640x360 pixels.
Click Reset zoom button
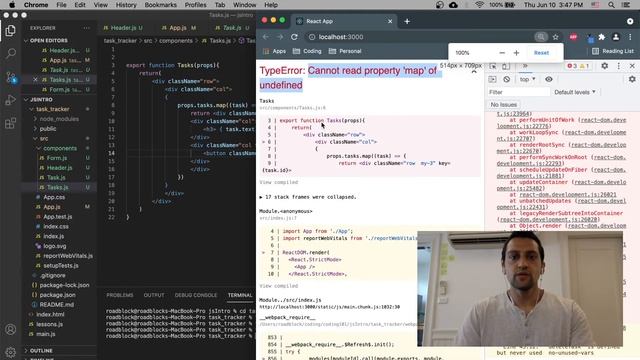(541, 53)
